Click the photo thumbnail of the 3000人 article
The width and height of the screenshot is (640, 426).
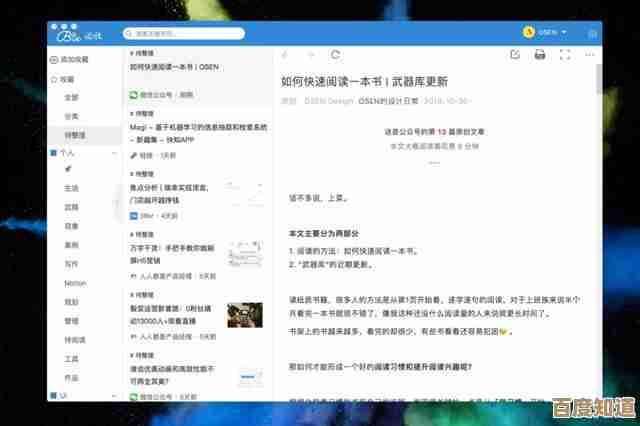click(245, 315)
